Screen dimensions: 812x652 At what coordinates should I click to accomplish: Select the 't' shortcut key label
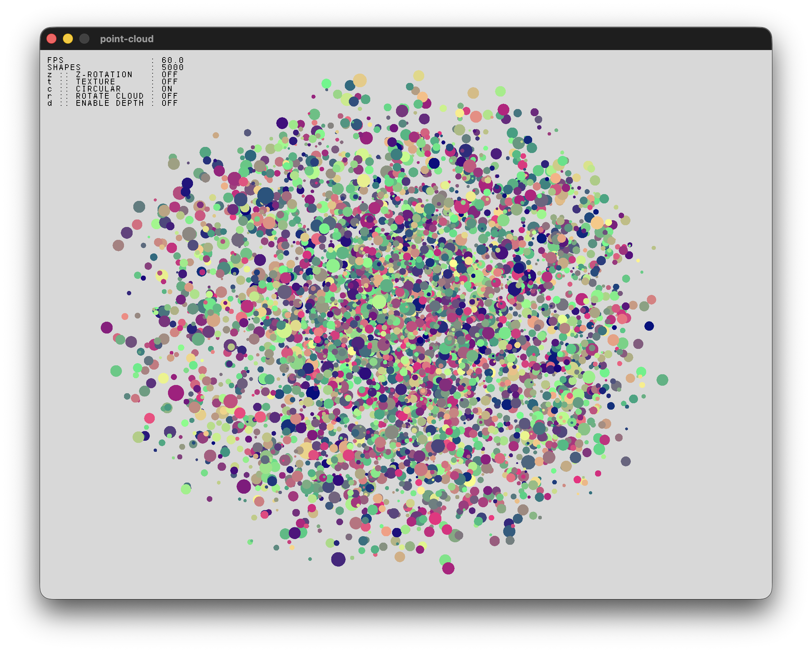point(49,82)
